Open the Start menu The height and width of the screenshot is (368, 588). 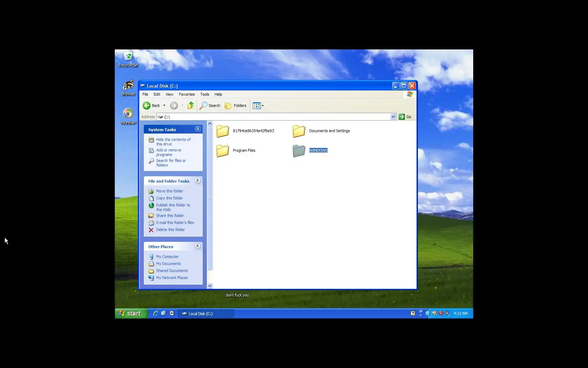click(x=132, y=313)
